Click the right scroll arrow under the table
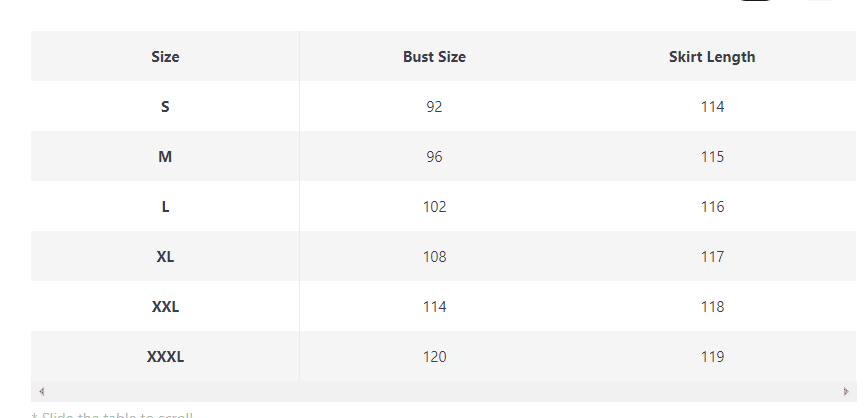Image resolution: width=865 pixels, height=418 pixels. pos(846,391)
